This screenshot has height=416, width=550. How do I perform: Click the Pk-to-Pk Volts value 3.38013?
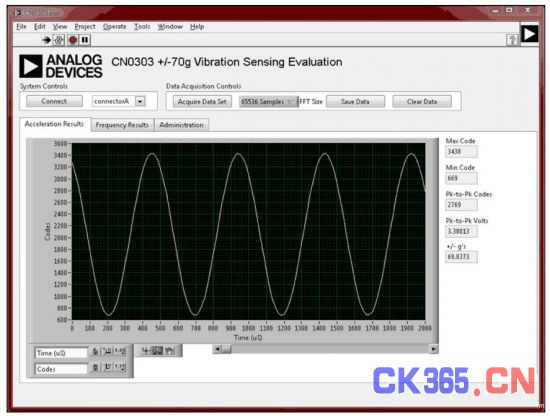[x=462, y=231]
